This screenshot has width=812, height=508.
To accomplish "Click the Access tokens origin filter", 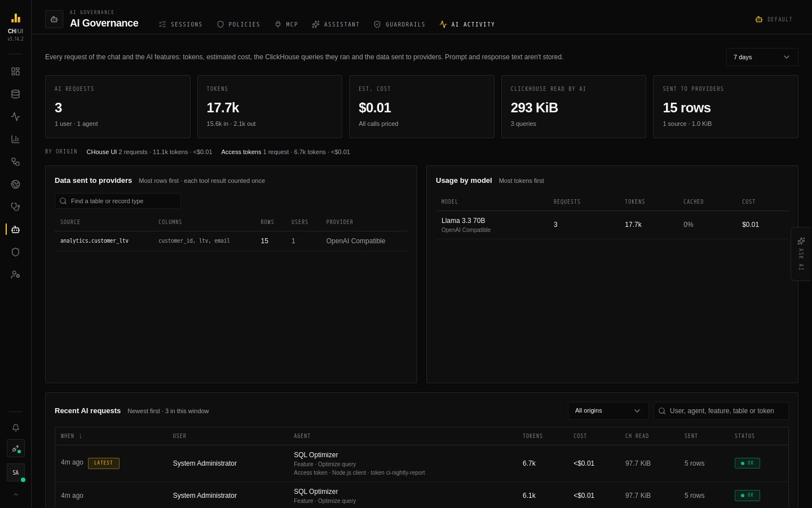I will point(285,152).
